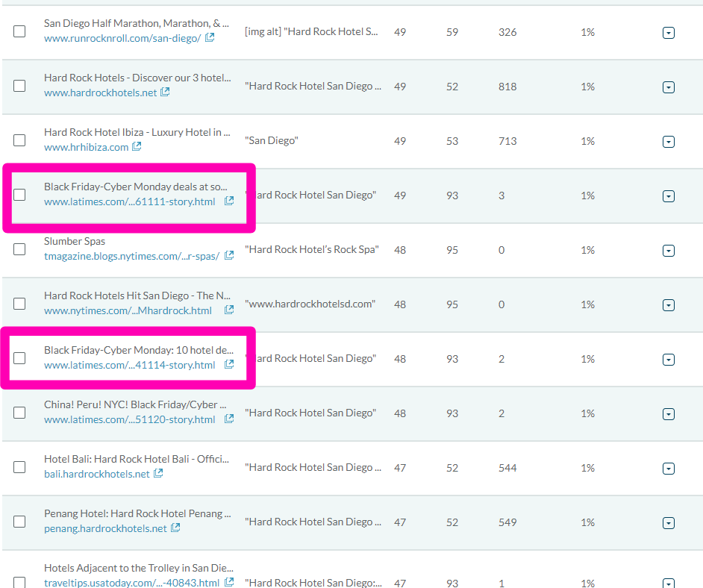
Task: Select Hard Rock Hotels Hit San Diego checkbox
Action: (19, 304)
